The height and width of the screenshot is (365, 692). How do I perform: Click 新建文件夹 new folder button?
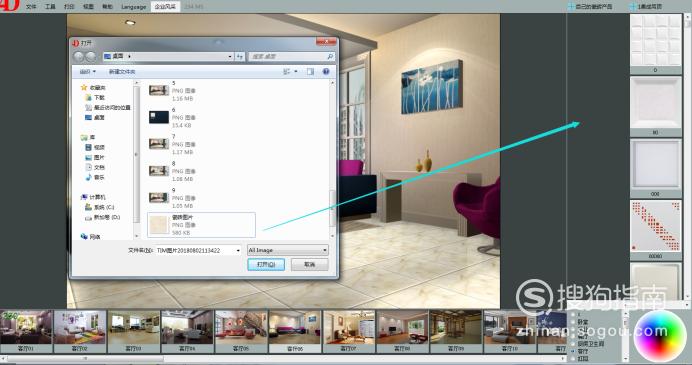coord(122,71)
